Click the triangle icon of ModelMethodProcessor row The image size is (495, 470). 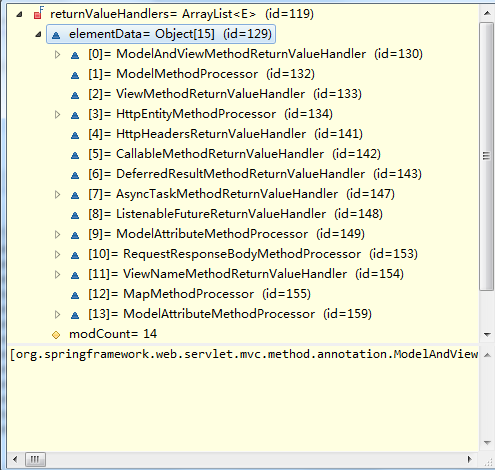point(75,75)
